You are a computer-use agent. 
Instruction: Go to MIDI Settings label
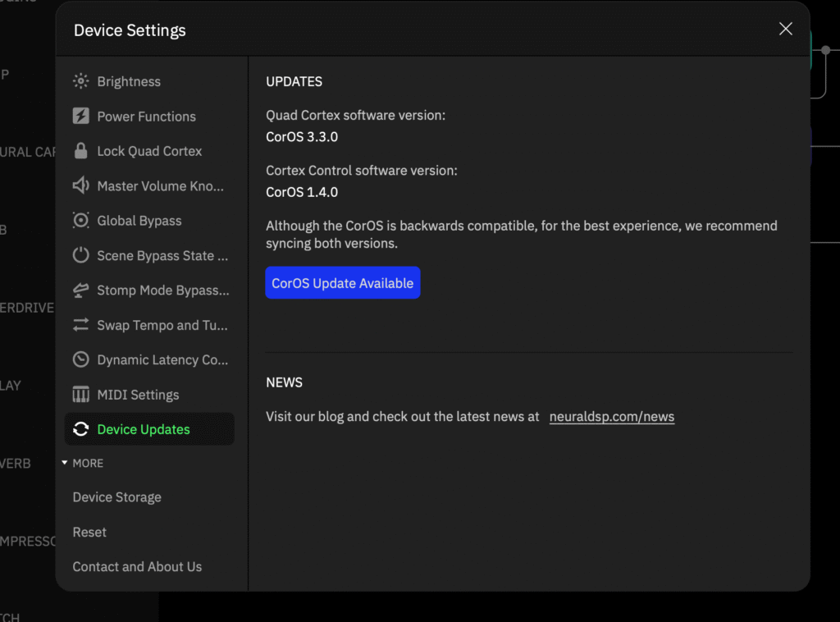138,395
